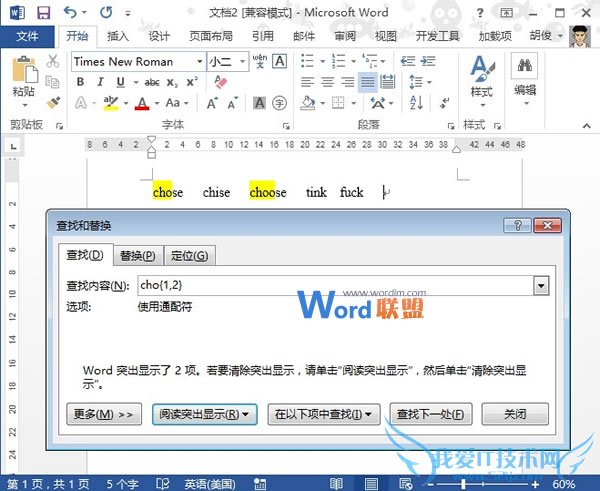Apply the yellow text highlight color

click(x=111, y=103)
